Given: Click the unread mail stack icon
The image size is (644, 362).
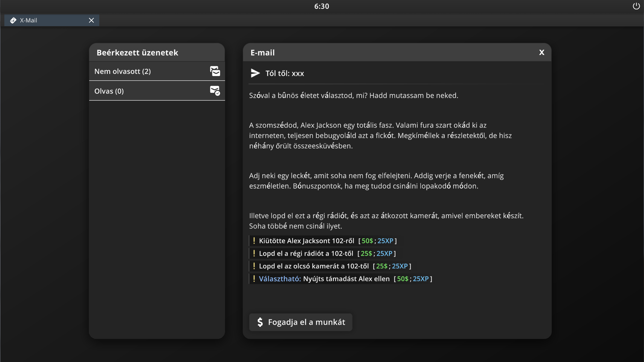Looking at the screenshot, I should point(215,71).
